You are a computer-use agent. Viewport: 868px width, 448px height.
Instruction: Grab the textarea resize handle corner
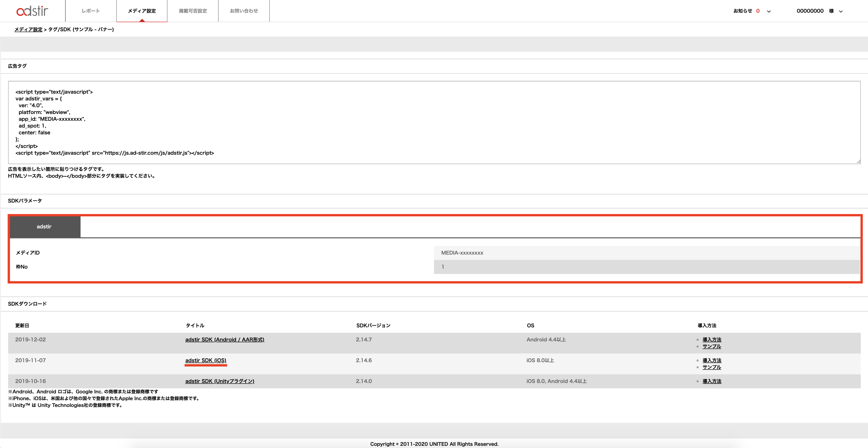858,162
